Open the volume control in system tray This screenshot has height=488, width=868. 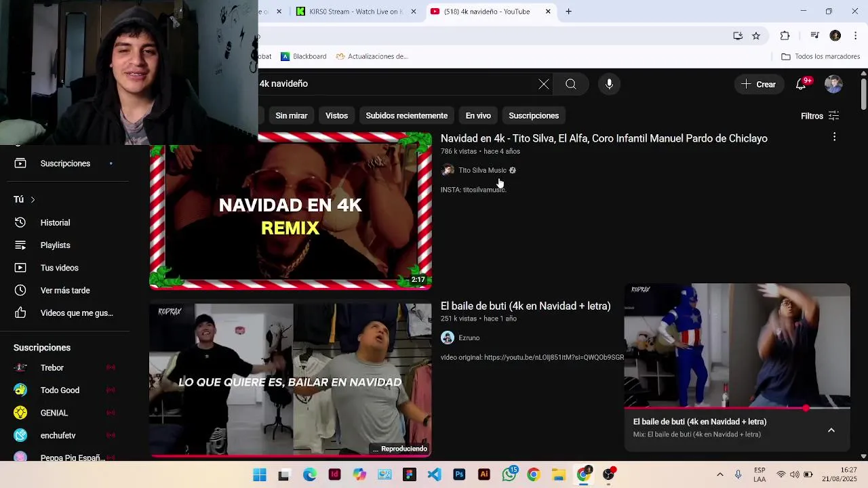pos(794,474)
